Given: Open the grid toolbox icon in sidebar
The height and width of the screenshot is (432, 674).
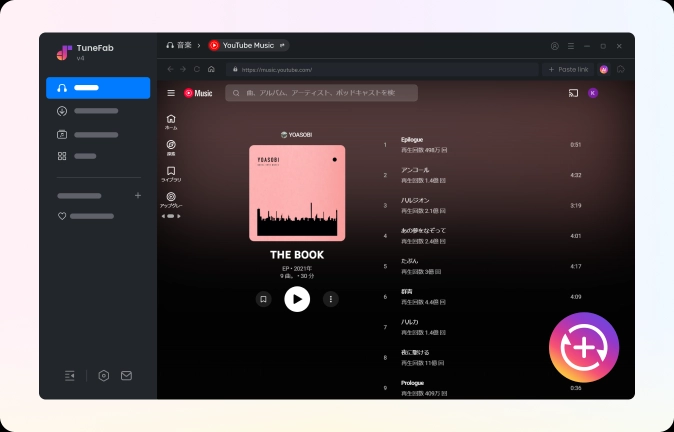Looking at the screenshot, I should pyautogui.click(x=62, y=156).
